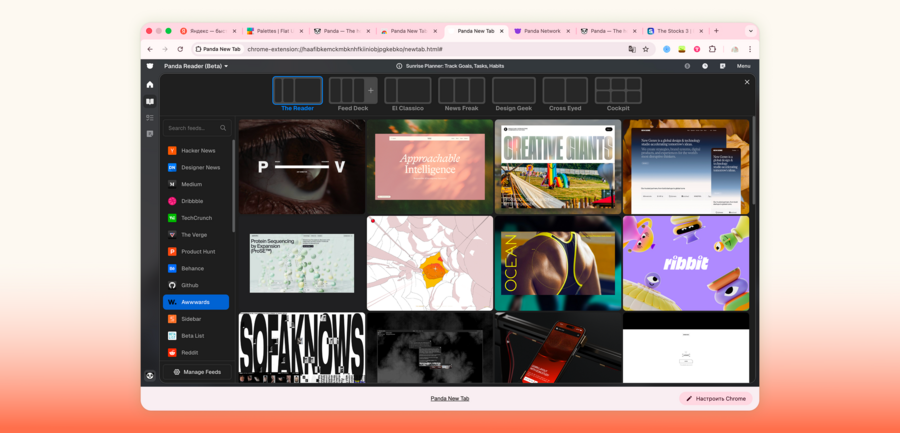Switch to the Panda Network tab

click(x=542, y=31)
